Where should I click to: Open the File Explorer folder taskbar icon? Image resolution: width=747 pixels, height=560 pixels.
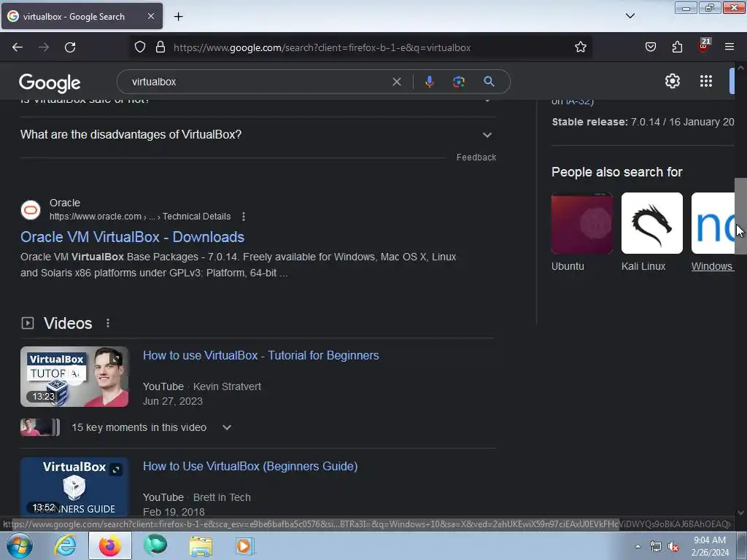coord(201,546)
